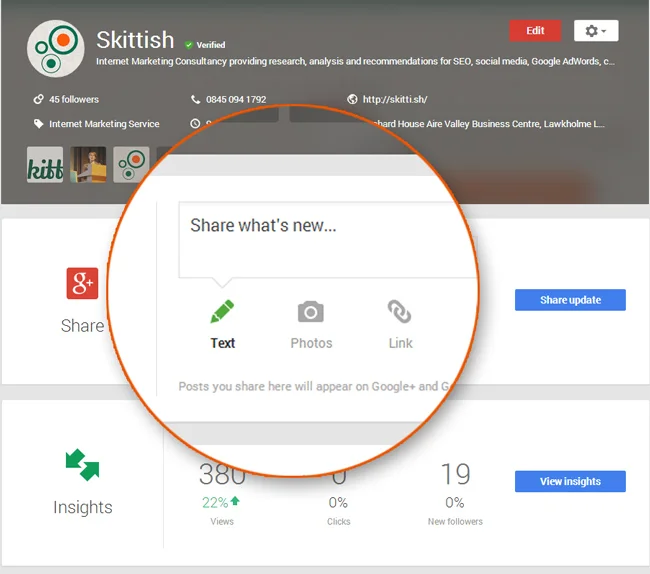The image size is (650, 574).
Task: Click the Skittish profile logo
Action: tap(56, 48)
